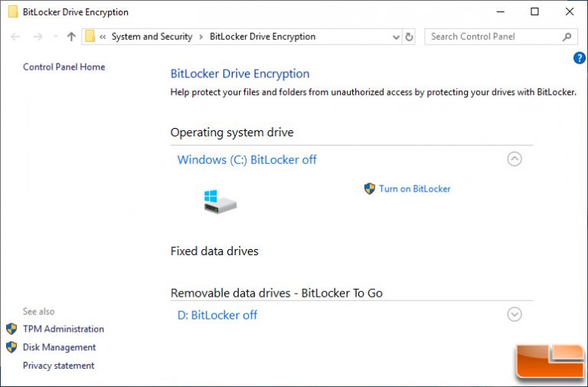The height and width of the screenshot is (387, 588).
Task: Click folder icon in the title bar
Action: [13, 11]
